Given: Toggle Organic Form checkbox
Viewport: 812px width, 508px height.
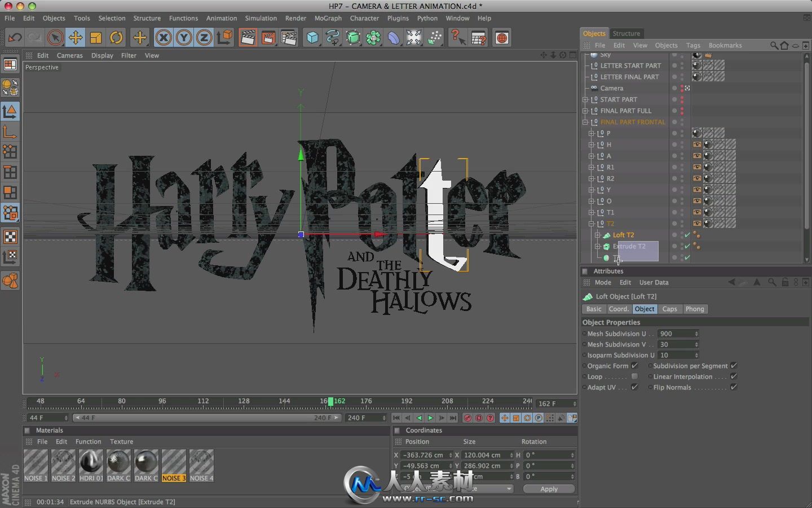Looking at the screenshot, I should [x=634, y=366].
